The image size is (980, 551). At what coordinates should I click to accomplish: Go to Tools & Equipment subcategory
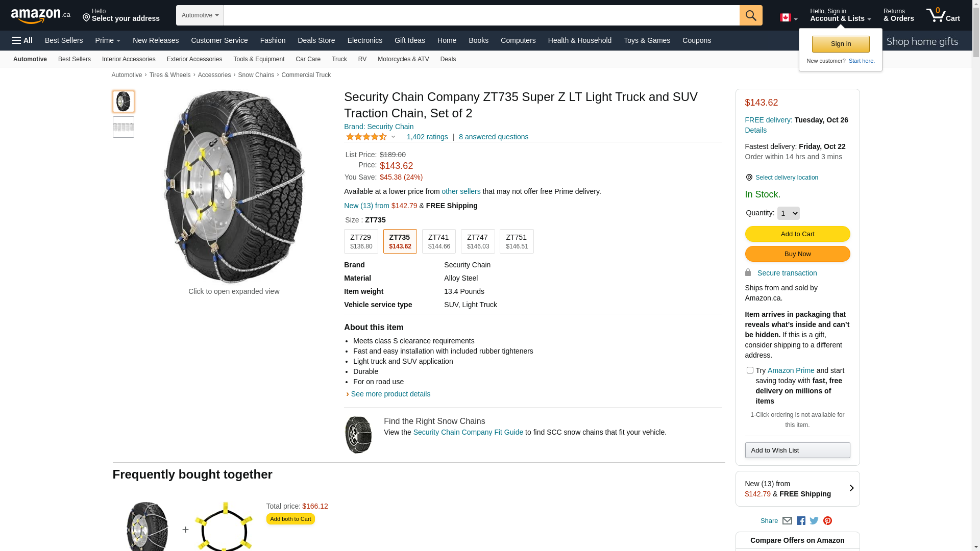coord(259,59)
